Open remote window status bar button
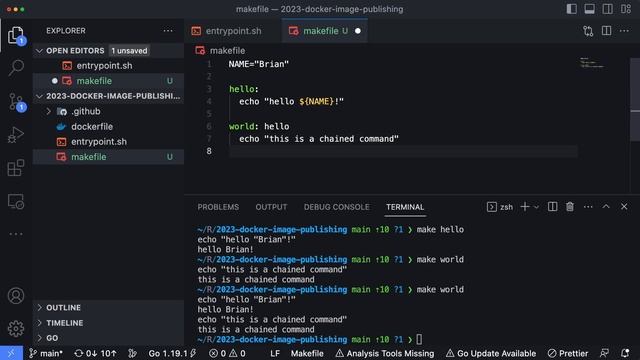This screenshot has width=640, height=360. (x=11, y=353)
